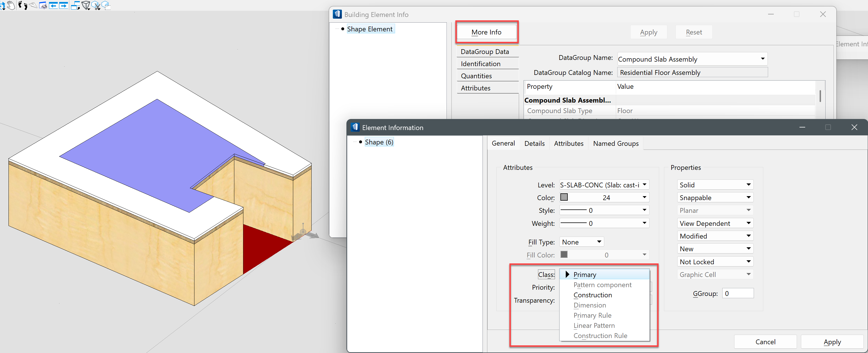Open the Copy View windows icon
This screenshot has height=353, width=868.
point(75,5)
